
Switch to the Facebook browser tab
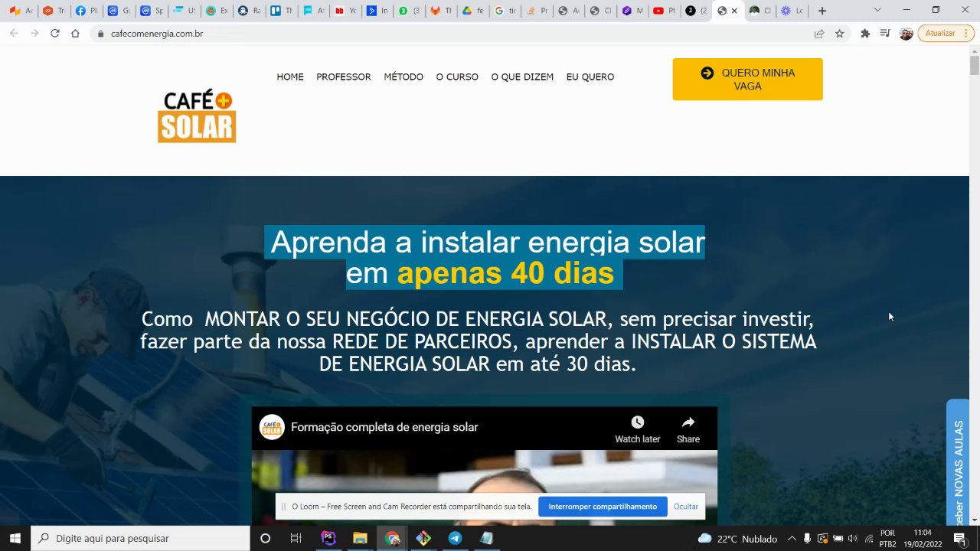pyautogui.click(x=86, y=11)
